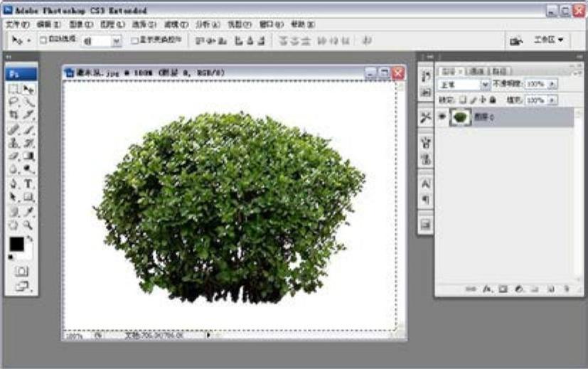Toggle lock transparent pixels in Layers panel
588x369 pixels.
click(463, 100)
